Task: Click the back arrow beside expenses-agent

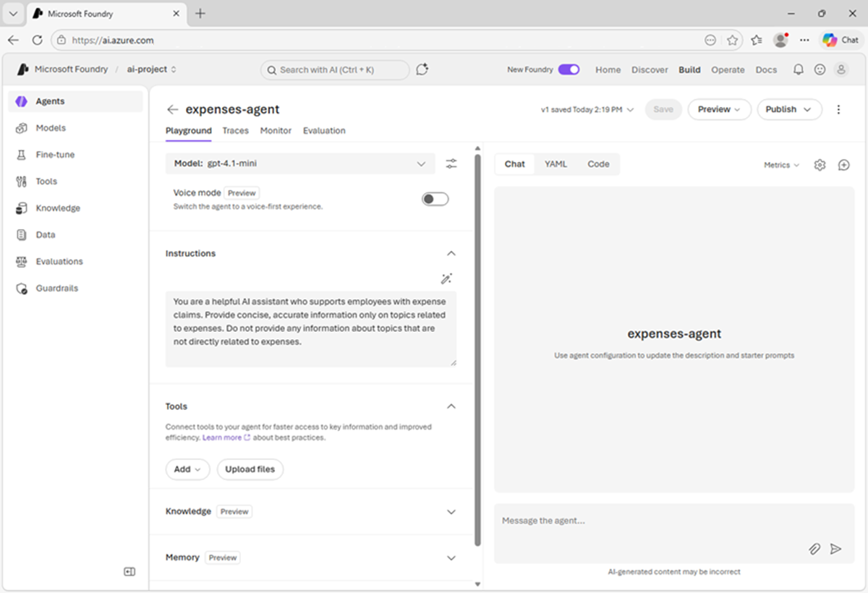Action: (172, 109)
